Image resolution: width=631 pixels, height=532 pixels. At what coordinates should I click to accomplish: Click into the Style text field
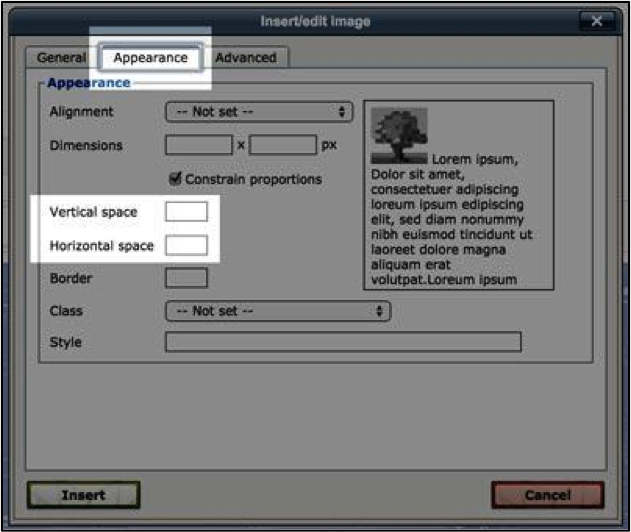pyautogui.click(x=343, y=342)
